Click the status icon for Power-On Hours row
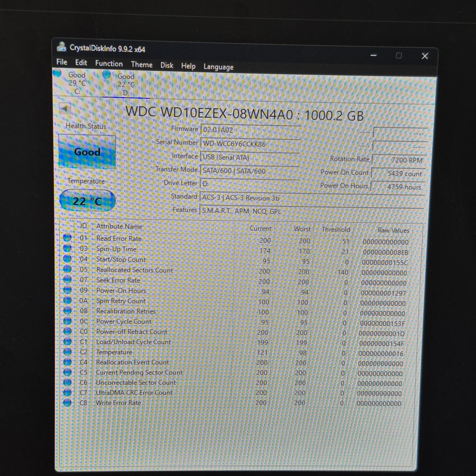The height and width of the screenshot is (476, 476). click(x=67, y=290)
